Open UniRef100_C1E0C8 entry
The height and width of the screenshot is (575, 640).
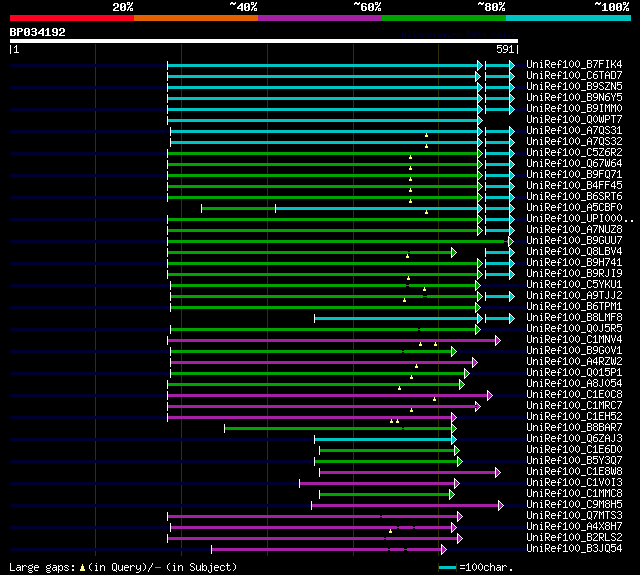point(574,395)
